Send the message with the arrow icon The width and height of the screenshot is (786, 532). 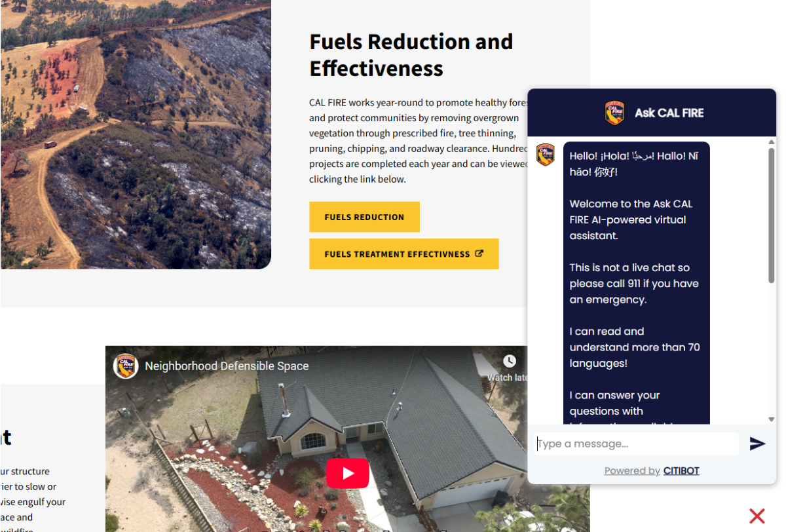pyautogui.click(x=757, y=444)
